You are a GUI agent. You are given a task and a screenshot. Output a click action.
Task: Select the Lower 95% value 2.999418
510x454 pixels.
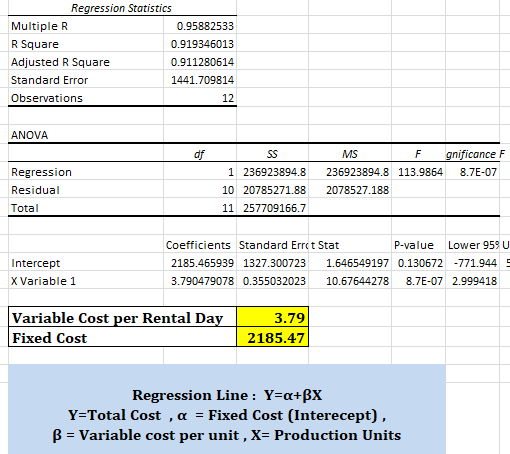[473, 281]
